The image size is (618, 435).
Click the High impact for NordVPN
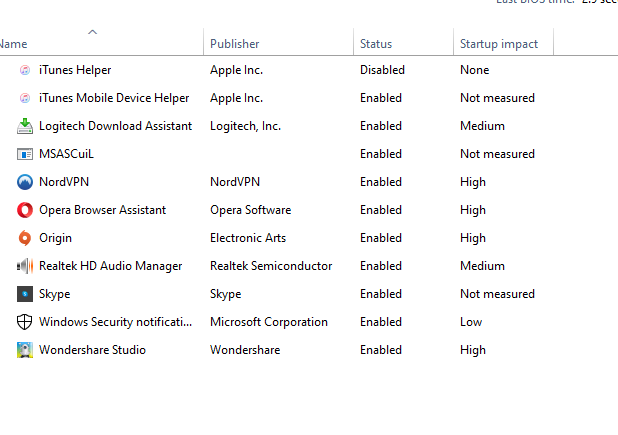pos(473,182)
